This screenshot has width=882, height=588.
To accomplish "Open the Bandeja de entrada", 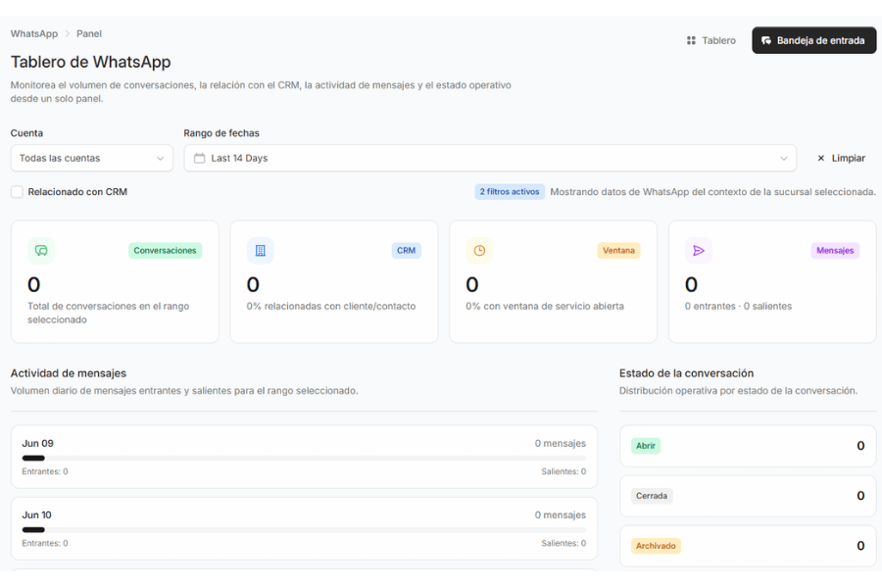I will click(x=813, y=40).
